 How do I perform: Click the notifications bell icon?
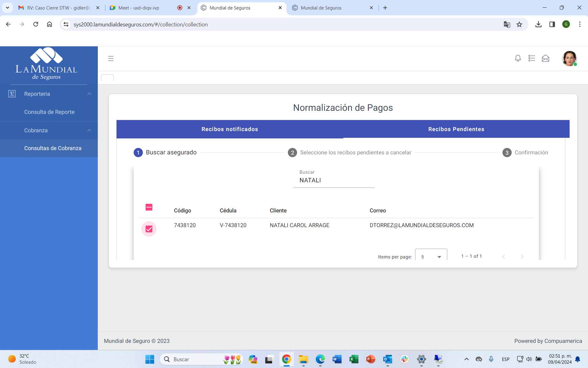[517, 58]
